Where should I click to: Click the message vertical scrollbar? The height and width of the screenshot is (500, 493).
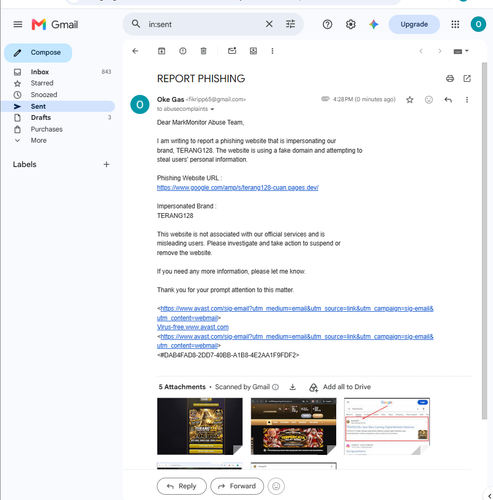(484, 240)
